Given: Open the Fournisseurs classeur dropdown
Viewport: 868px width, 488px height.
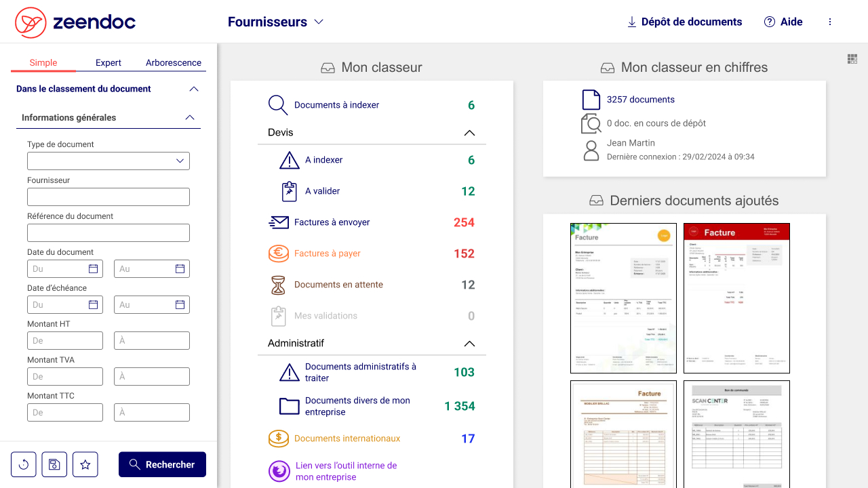Looking at the screenshot, I should (275, 22).
